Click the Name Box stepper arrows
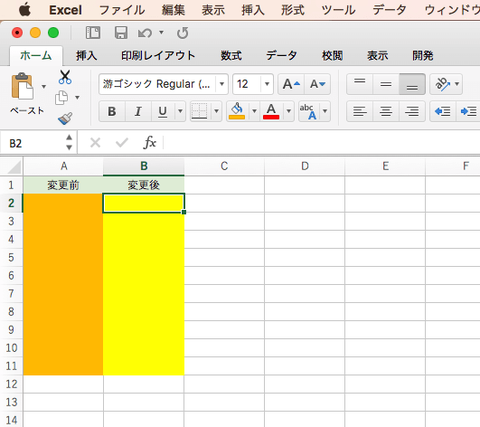 [x=69, y=143]
